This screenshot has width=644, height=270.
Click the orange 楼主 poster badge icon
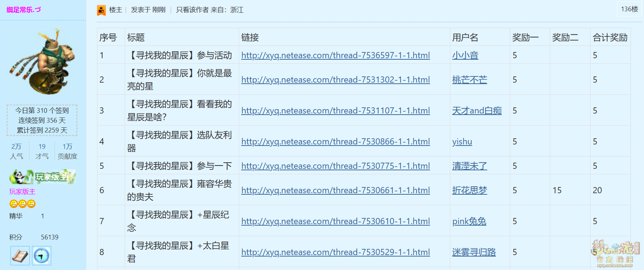(x=101, y=10)
